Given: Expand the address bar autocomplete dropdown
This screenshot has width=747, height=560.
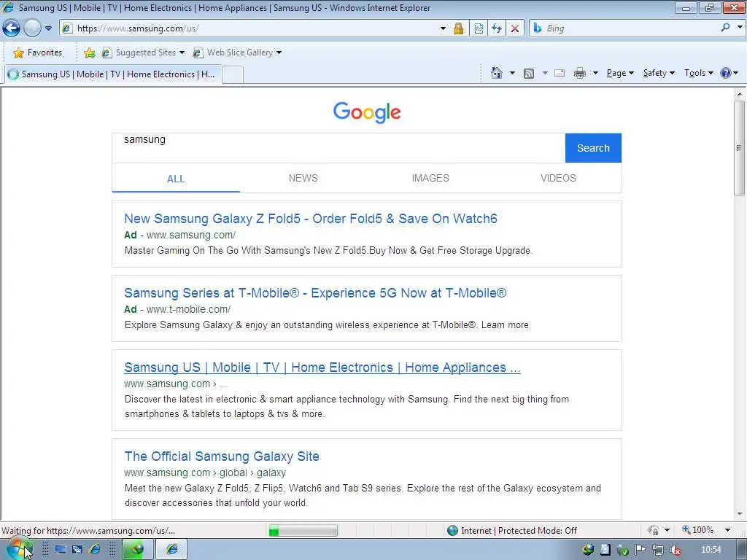Looking at the screenshot, I should [x=443, y=28].
